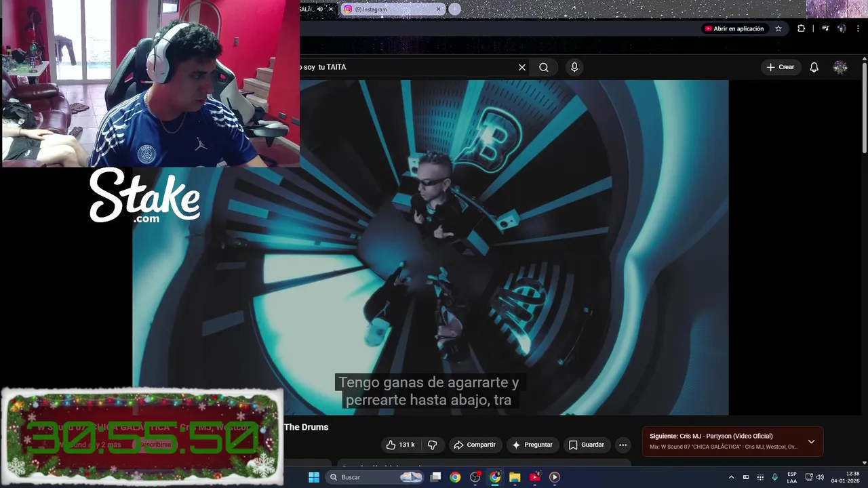Image resolution: width=868 pixels, height=488 pixels.
Task: Open the red recorder app on taskbar
Action: pyautogui.click(x=534, y=477)
